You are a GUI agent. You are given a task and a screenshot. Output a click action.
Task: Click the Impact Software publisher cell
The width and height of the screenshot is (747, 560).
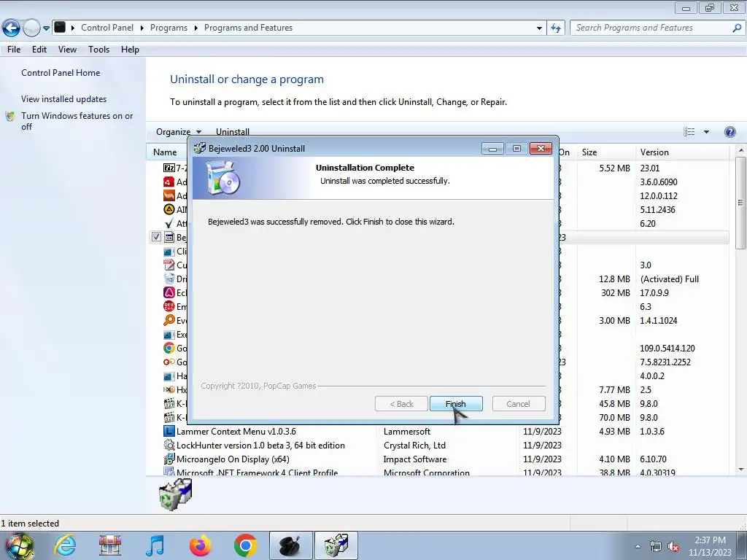(x=415, y=459)
